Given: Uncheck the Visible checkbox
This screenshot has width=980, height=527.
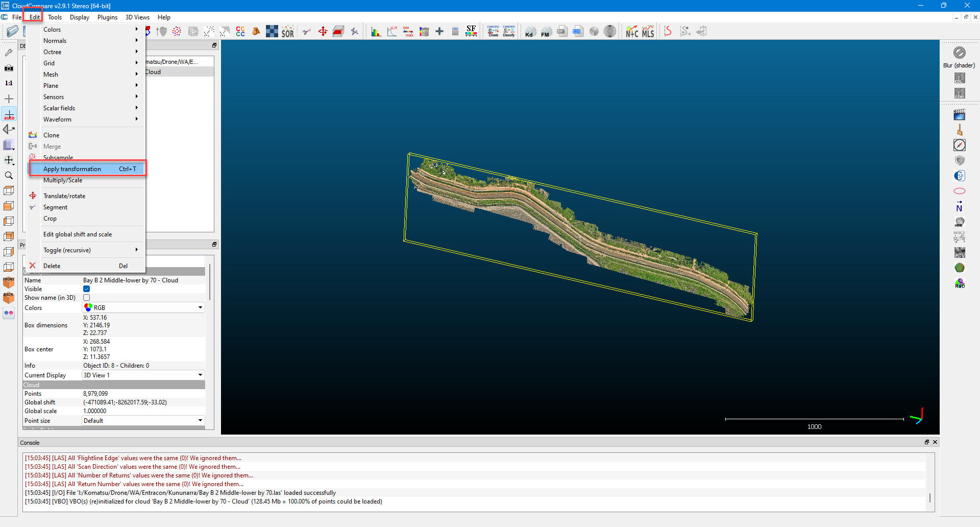Looking at the screenshot, I should click(87, 289).
